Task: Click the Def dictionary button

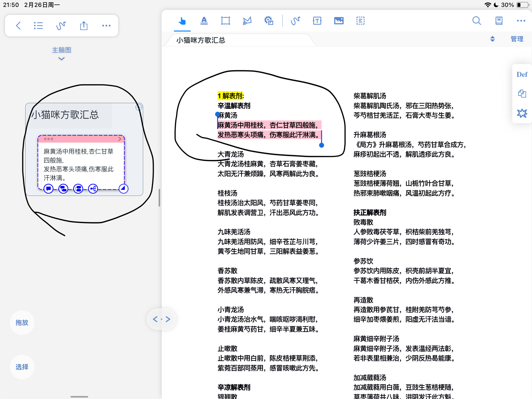Action: (x=522, y=74)
